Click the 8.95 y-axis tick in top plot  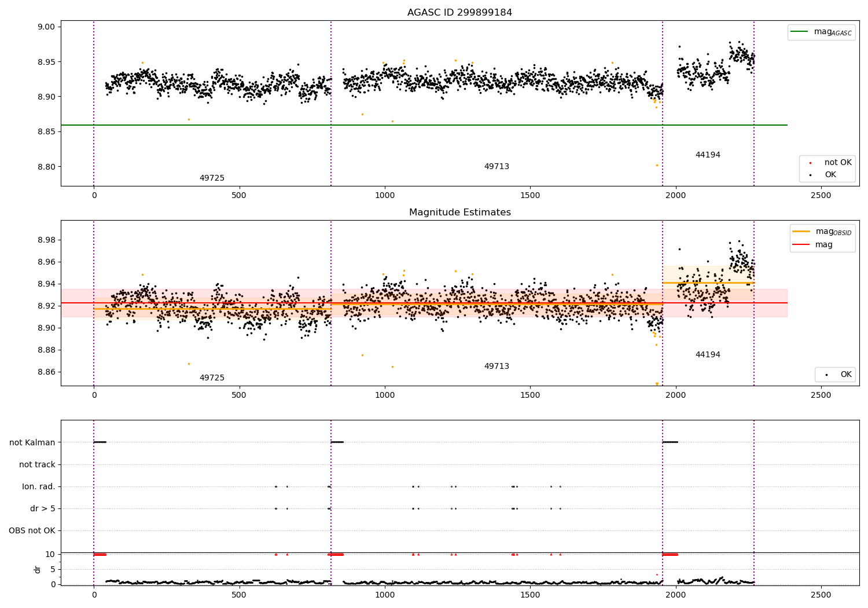47,62
